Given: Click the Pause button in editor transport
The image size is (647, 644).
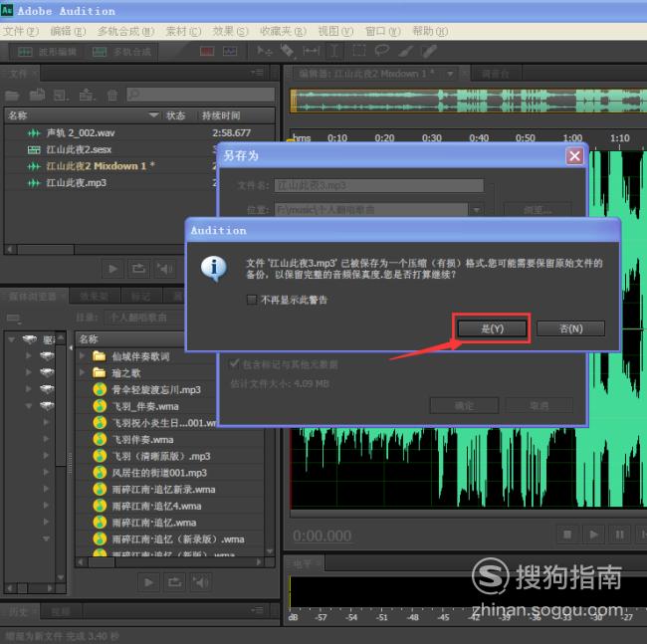Looking at the screenshot, I should coord(620,535).
